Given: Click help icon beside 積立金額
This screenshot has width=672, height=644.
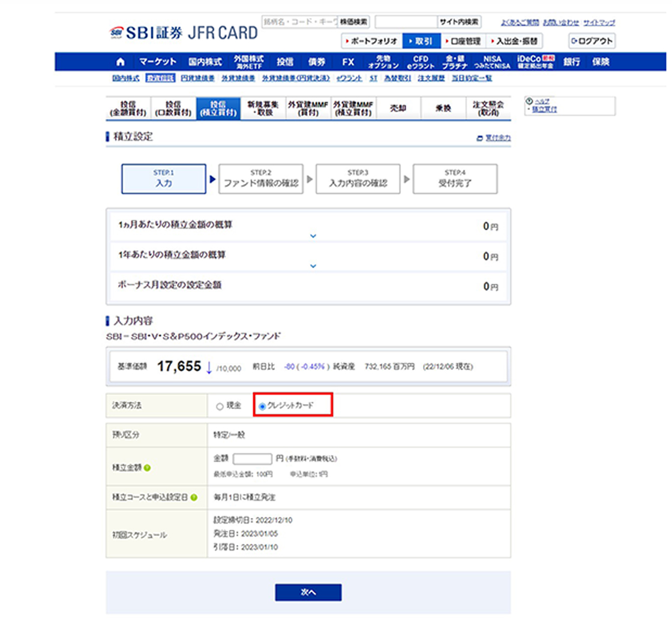Looking at the screenshot, I should [147, 468].
